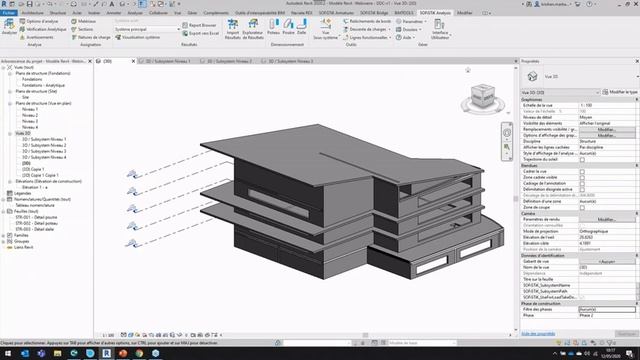Click the Home icon above the ViewCube
Screen dimensions: 640x360
pos(468,70)
